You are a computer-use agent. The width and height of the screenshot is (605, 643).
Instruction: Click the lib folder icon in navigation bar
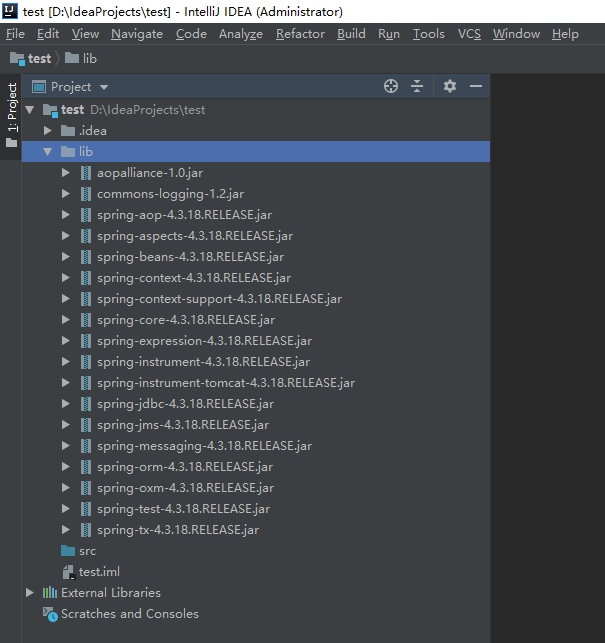coord(72,58)
